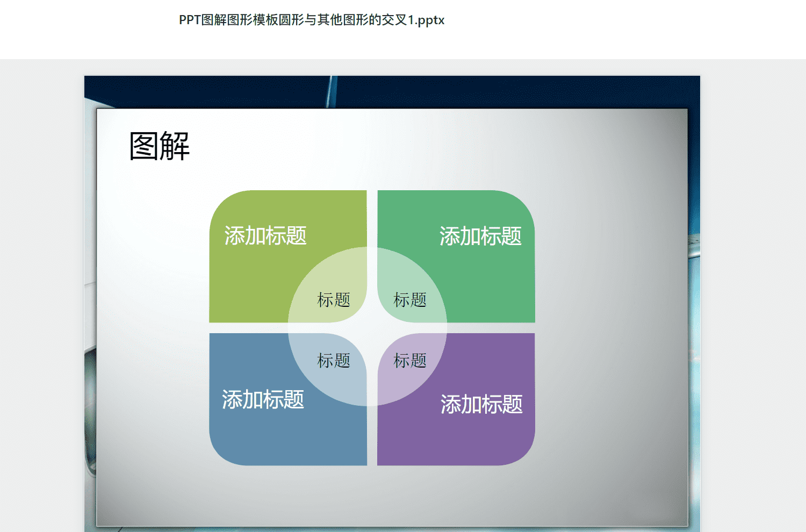
Task: Select 添加标题 in the teal green quadrant
Action: click(x=480, y=236)
